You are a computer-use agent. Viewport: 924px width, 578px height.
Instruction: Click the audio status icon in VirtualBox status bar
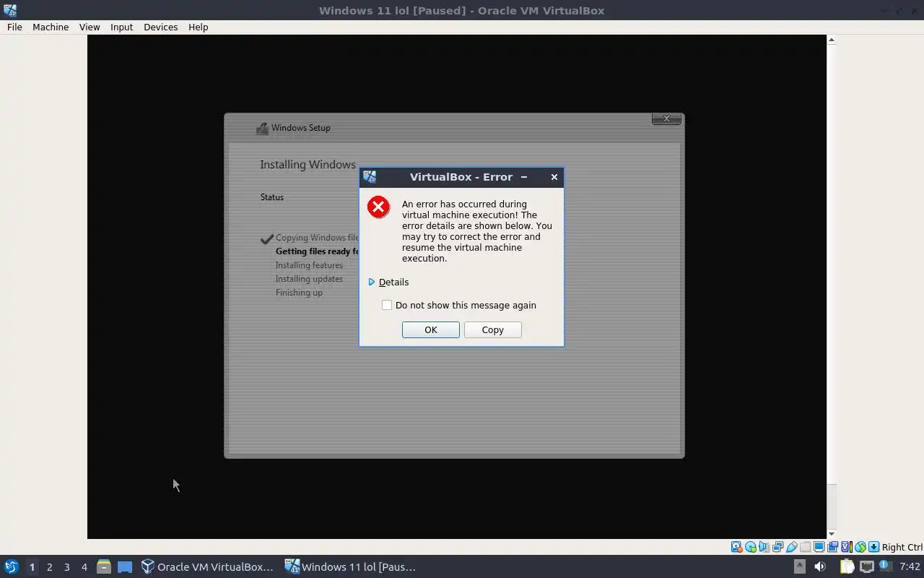click(x=764, y=547)
